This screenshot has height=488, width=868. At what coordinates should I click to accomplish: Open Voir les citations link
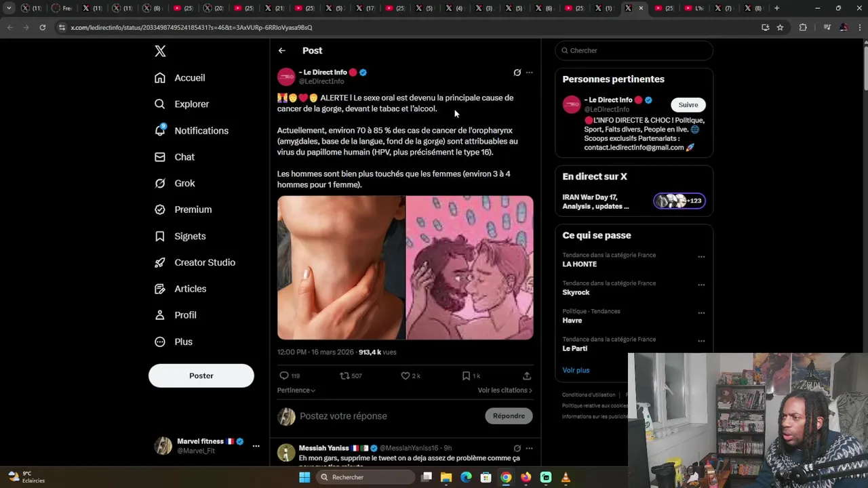(x=505, y=390)
